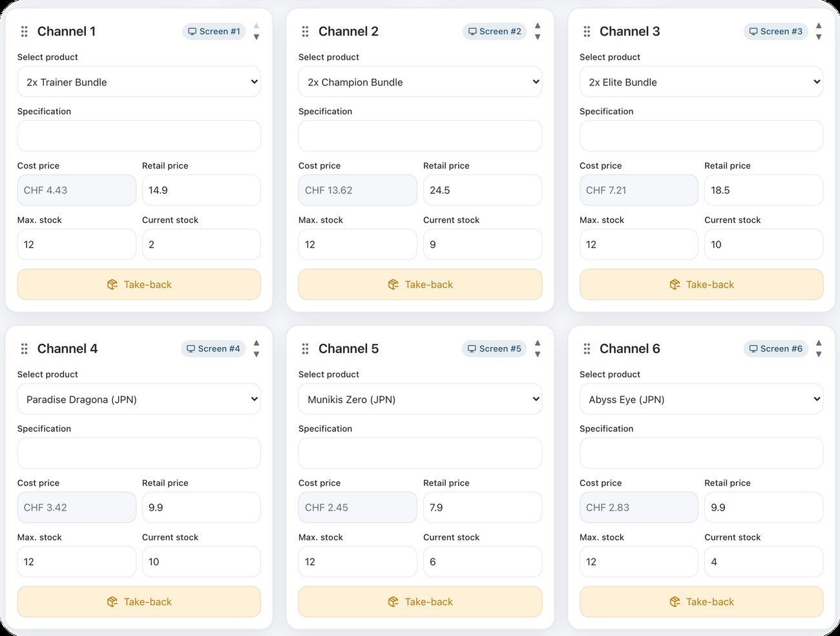Focus the Channel 2 retail price field 24.5
The width and height of the screenshot is (840, 636).
coord(483,190)
